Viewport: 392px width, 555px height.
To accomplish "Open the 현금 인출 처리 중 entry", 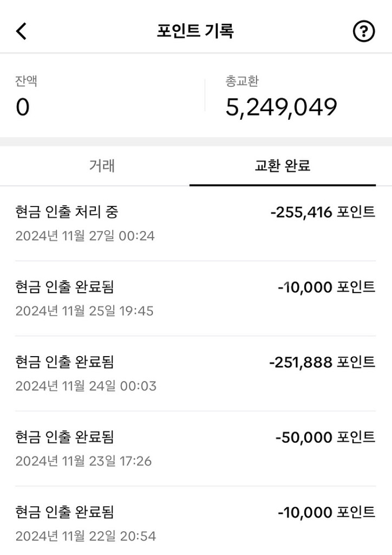I will click(67, 212).
